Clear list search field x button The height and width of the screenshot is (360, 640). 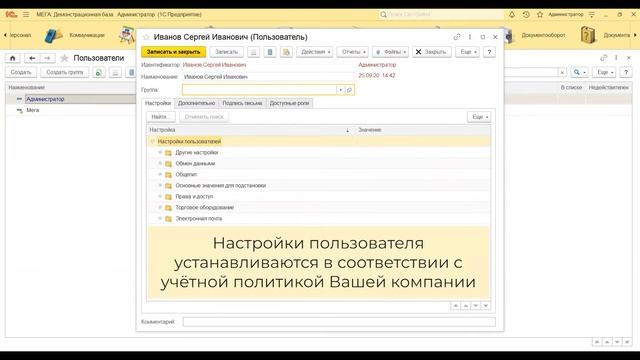pyautogui.click(x=562, y=72)
